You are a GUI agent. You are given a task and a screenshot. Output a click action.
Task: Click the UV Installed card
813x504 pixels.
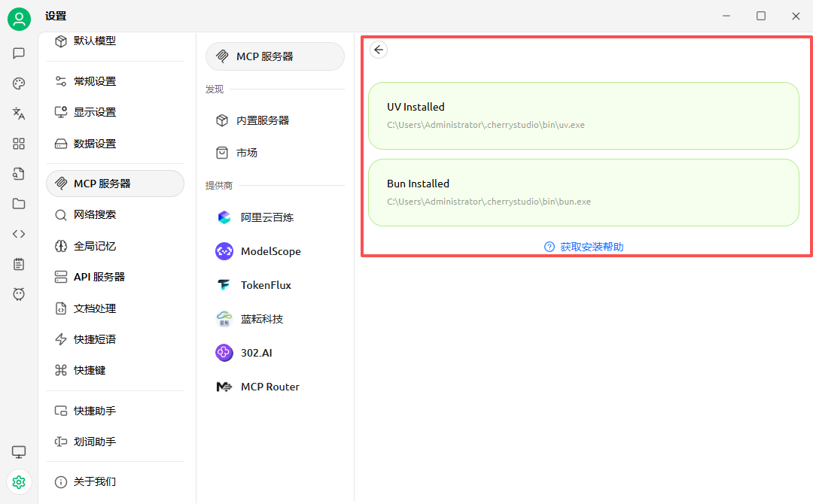[583, 116]
